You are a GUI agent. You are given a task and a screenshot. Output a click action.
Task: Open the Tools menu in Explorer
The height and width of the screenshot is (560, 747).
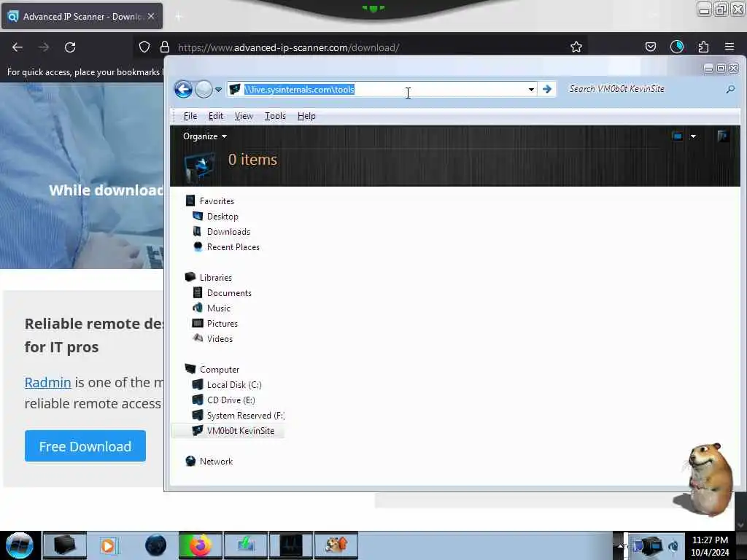[x=275, y=116]
